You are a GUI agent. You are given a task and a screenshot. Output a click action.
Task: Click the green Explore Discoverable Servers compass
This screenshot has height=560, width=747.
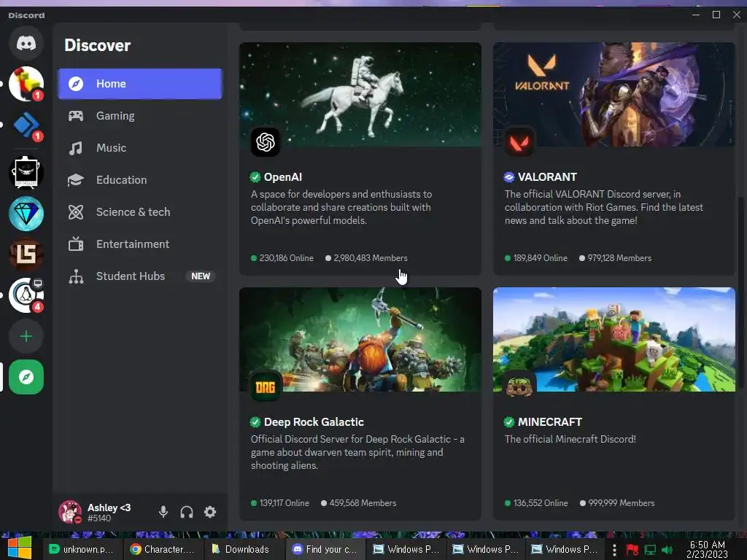[26, 377]
